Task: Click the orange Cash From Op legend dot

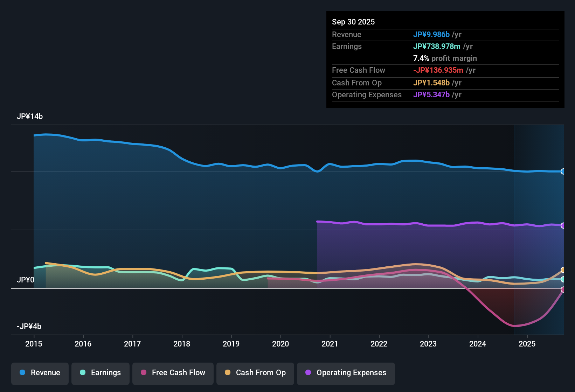Action: tap(228, 373)
